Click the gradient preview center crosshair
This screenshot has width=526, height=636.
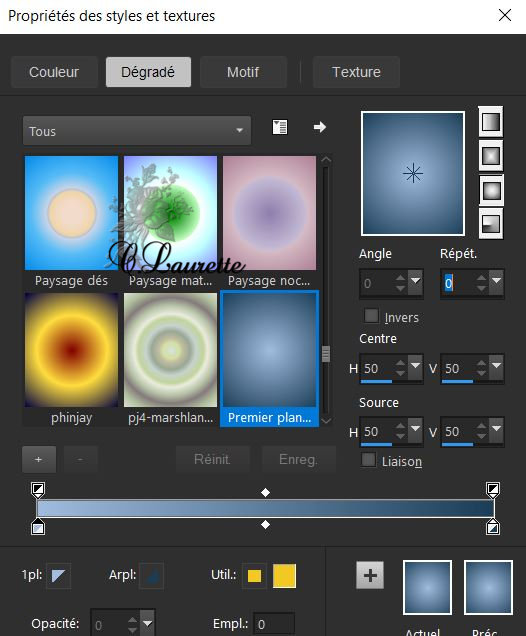tap(413, 174)
